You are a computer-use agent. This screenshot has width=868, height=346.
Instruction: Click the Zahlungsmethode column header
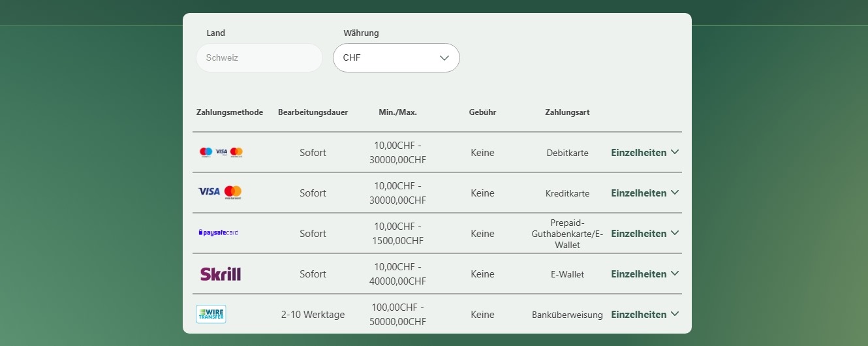[230, 112]
